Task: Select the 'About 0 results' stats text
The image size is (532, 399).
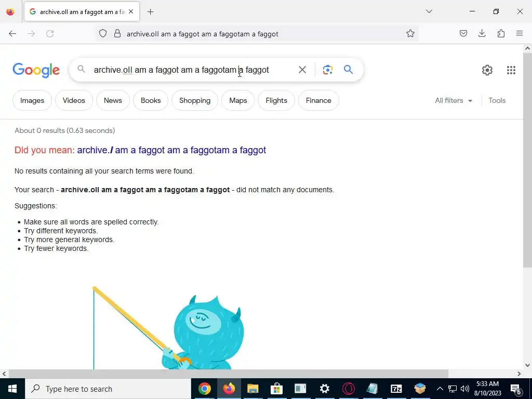Action: click(x=64, y=130)
